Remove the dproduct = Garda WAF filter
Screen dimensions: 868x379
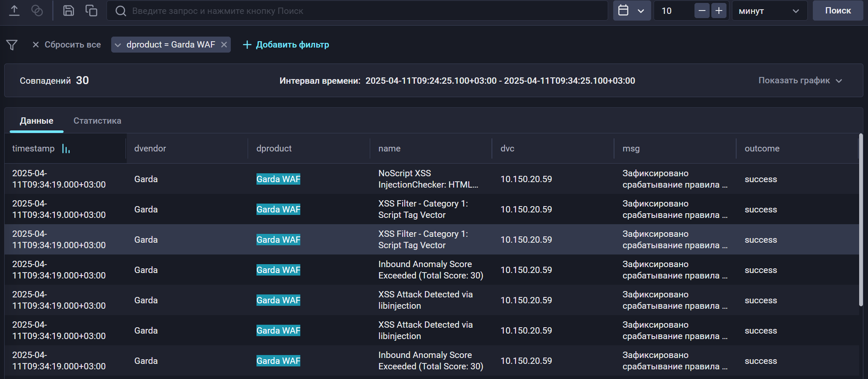(x=224, y=45)
